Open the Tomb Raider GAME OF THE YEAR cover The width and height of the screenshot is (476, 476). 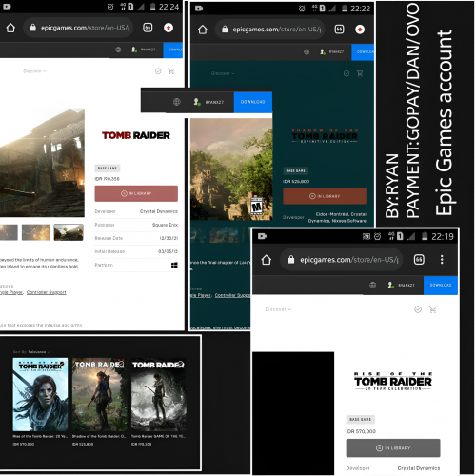159,394
